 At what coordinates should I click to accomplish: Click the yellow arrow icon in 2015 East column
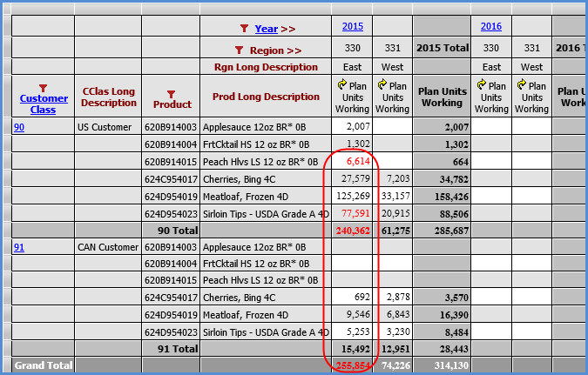(x=342, y=85)
